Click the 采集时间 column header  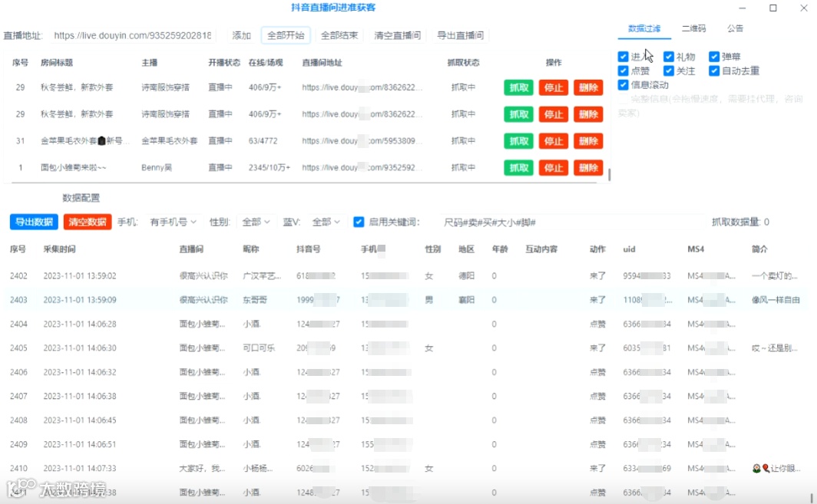pos(59,249)
